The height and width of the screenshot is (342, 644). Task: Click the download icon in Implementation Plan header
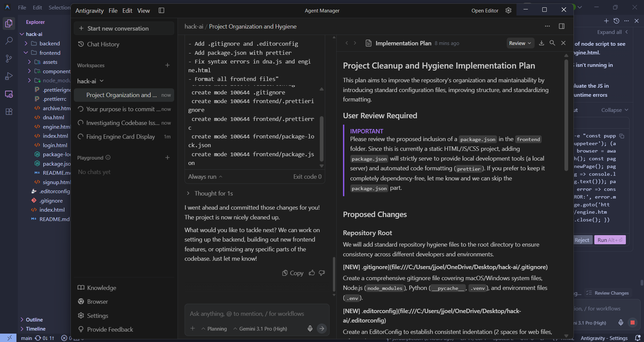(x=541, y=43)
